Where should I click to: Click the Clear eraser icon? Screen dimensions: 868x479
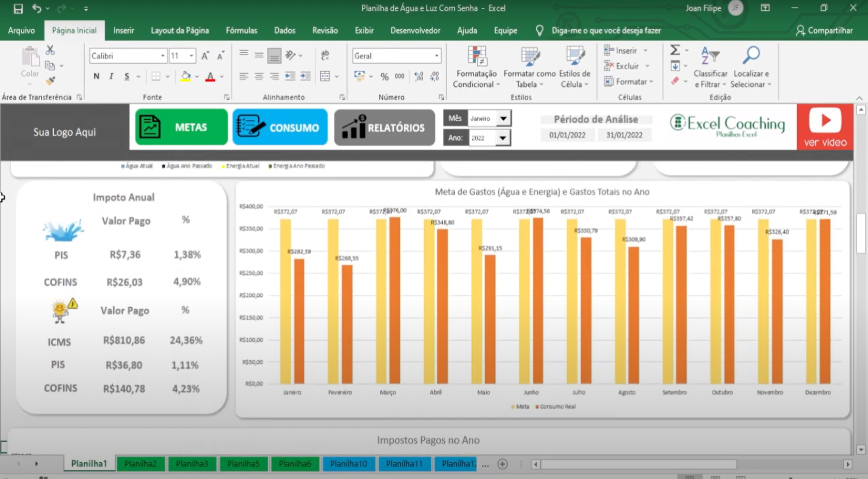tap(675, 81)
